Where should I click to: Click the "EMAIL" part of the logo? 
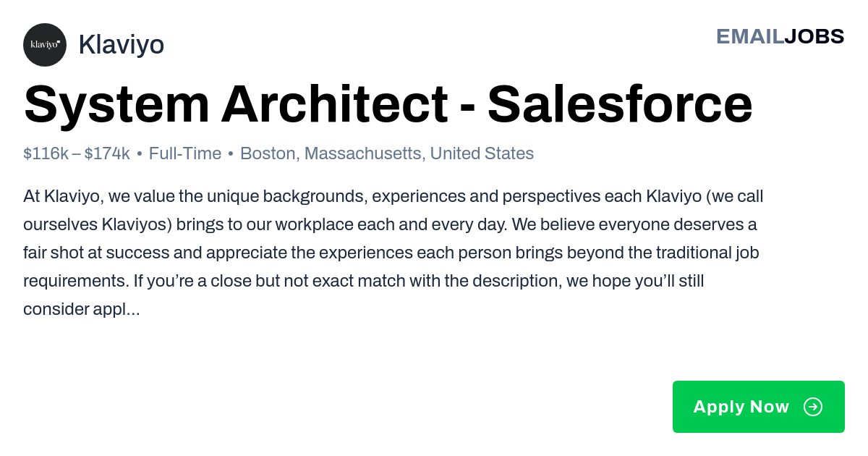point(750,36)
